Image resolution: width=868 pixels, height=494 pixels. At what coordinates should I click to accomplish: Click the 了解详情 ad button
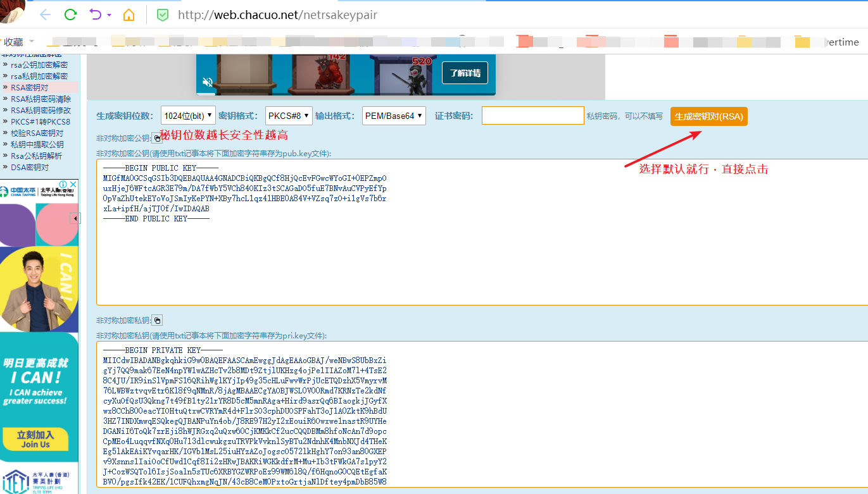point(465,73)
